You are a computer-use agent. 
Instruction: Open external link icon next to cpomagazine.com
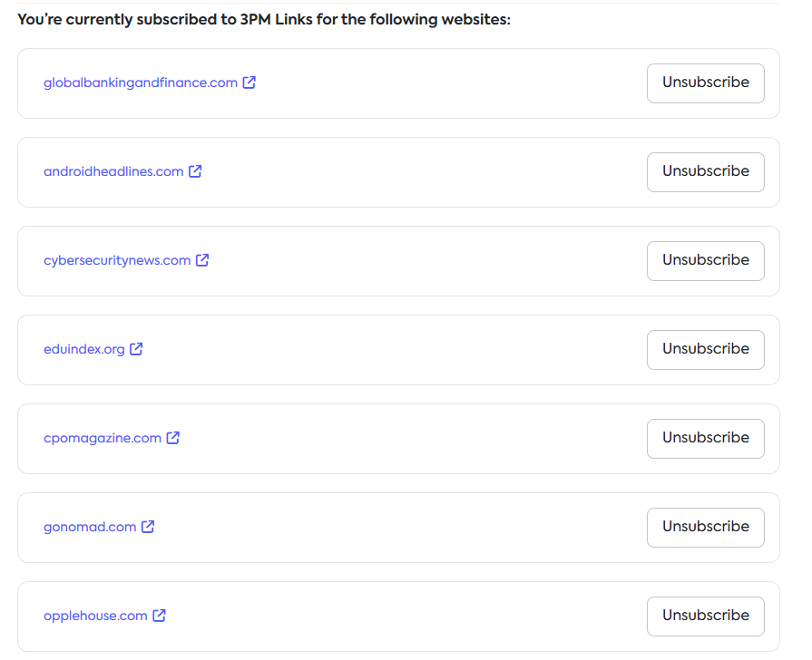pos(173,438)
